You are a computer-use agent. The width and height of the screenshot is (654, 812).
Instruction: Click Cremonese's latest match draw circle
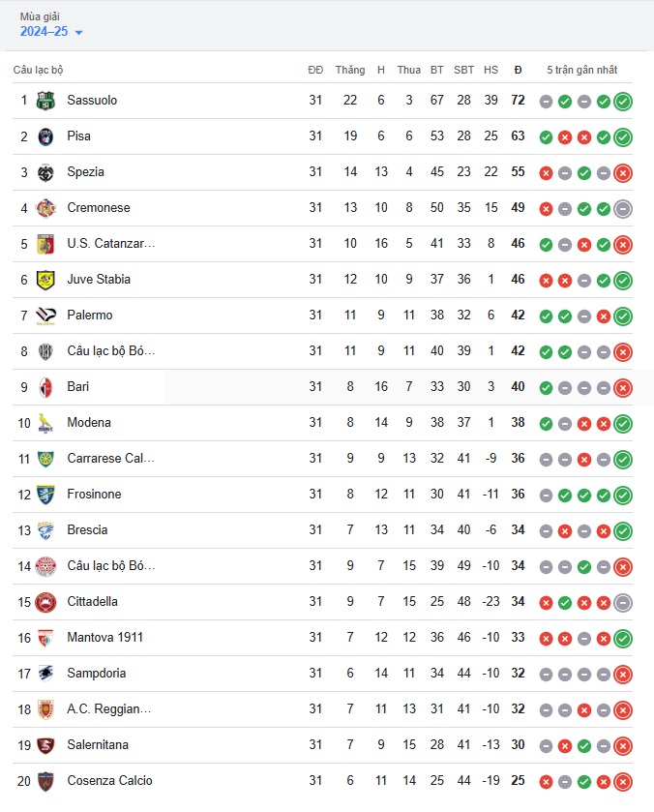pyautogui.click(x=623, y=209)
